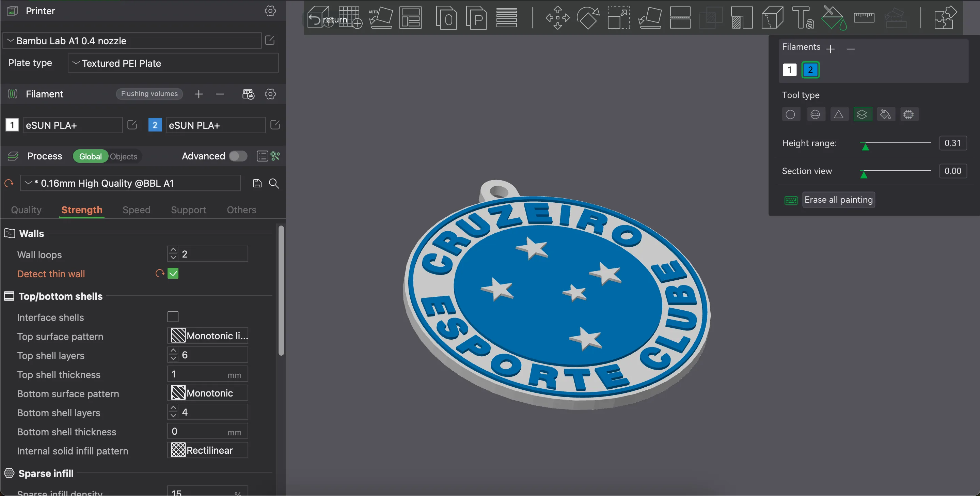Select the height range tool type
This screenshot has width=980, height=496.
pyautogui.click(x=862, y=114)
